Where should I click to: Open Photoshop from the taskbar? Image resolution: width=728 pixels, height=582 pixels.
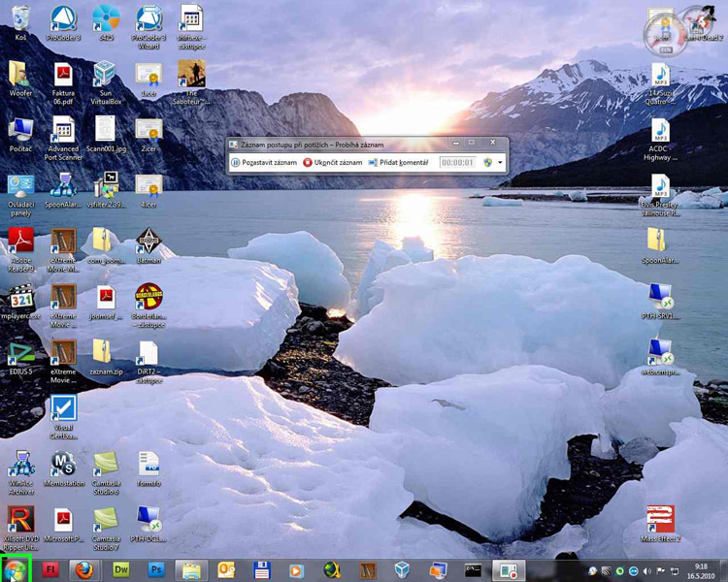155,569
